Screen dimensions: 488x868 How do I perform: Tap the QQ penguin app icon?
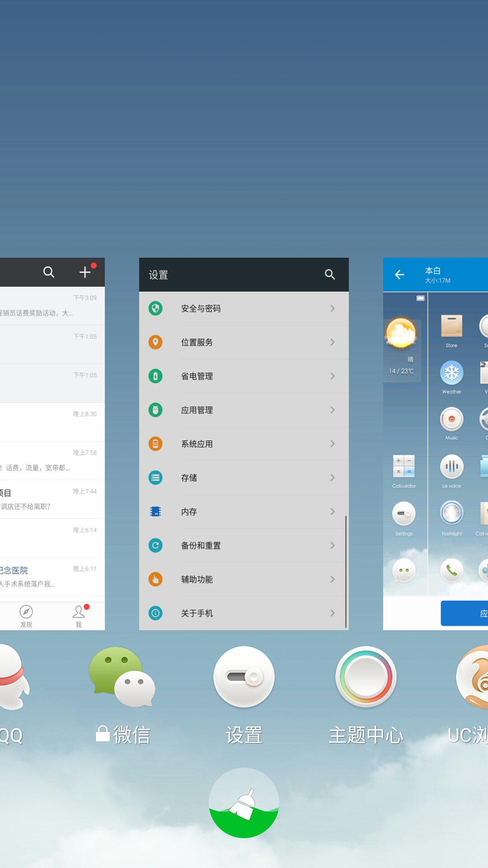[11, 677]
